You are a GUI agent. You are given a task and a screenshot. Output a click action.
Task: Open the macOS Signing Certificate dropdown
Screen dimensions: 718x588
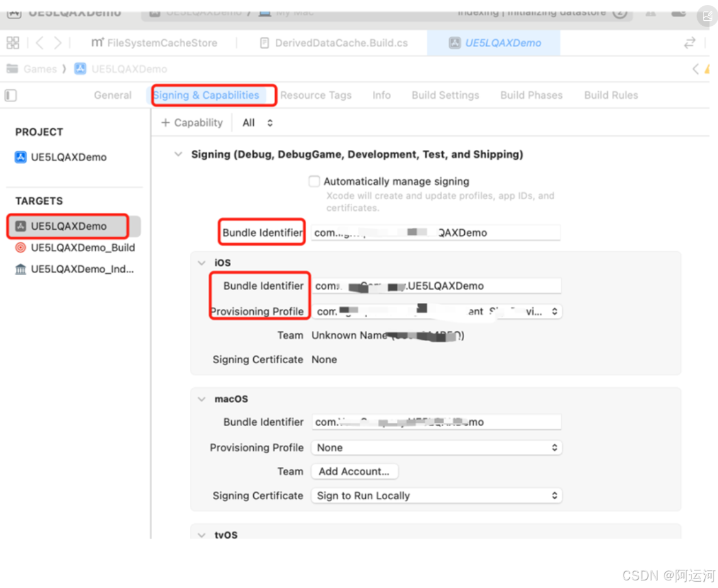pos(437,495)
